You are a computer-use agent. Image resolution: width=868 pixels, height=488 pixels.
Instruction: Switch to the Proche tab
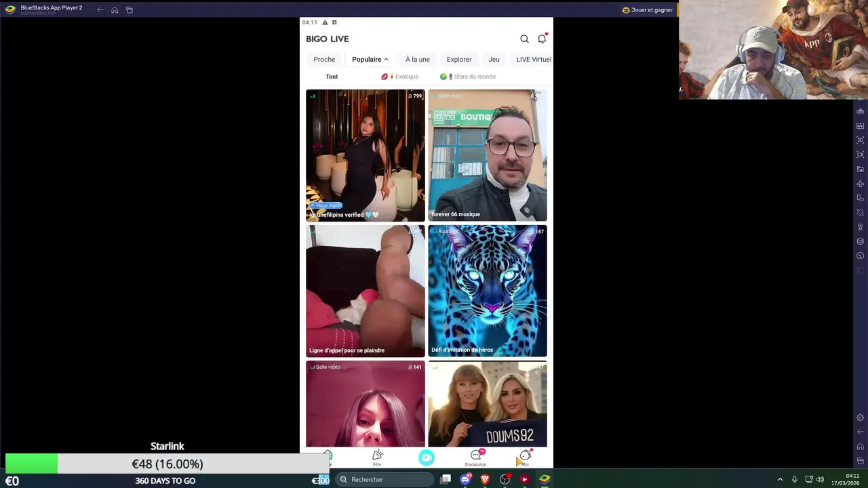coord(324,60)
